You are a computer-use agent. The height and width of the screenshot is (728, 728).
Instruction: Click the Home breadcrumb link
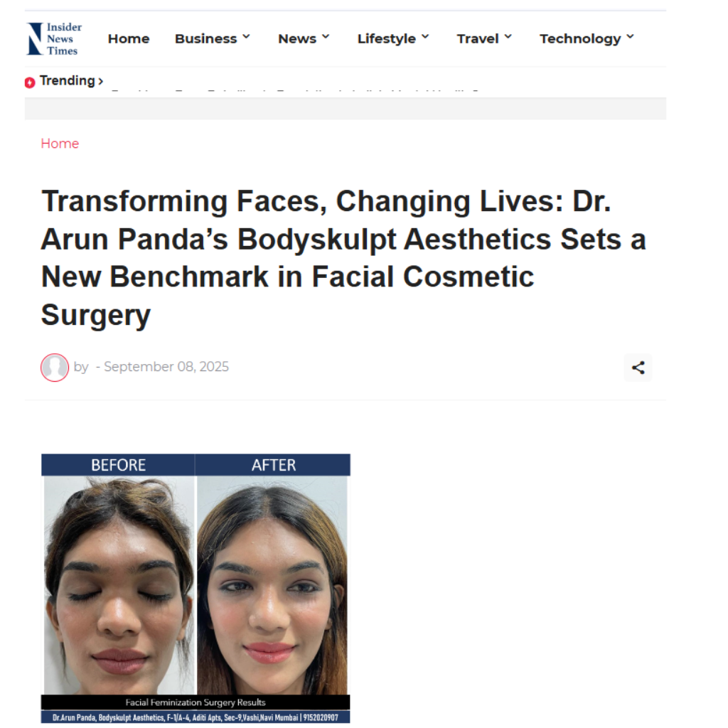pos(60,144)
